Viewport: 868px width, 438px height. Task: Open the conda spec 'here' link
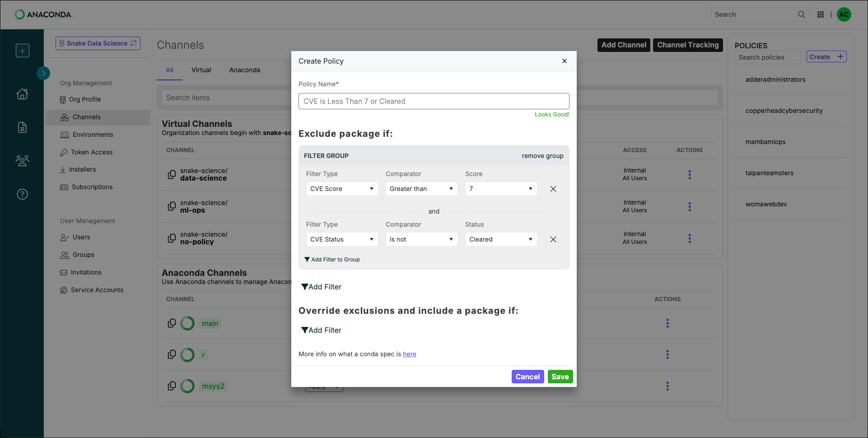410,354
